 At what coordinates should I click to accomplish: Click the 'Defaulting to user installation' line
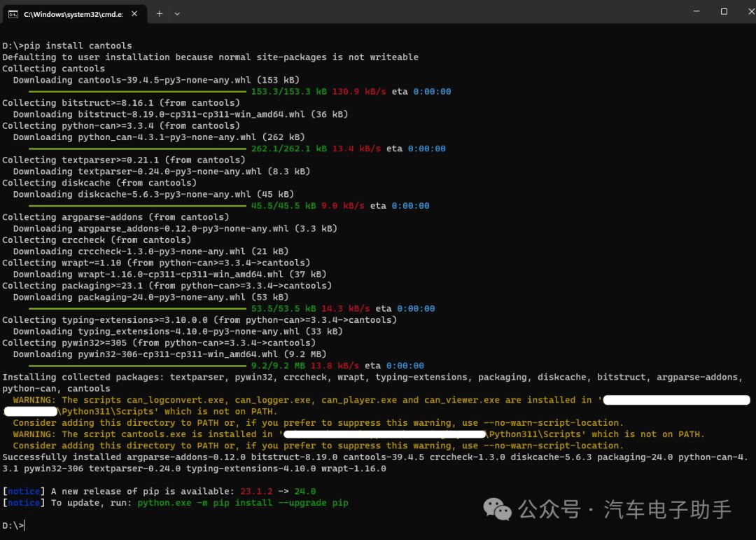pos(210,57)
